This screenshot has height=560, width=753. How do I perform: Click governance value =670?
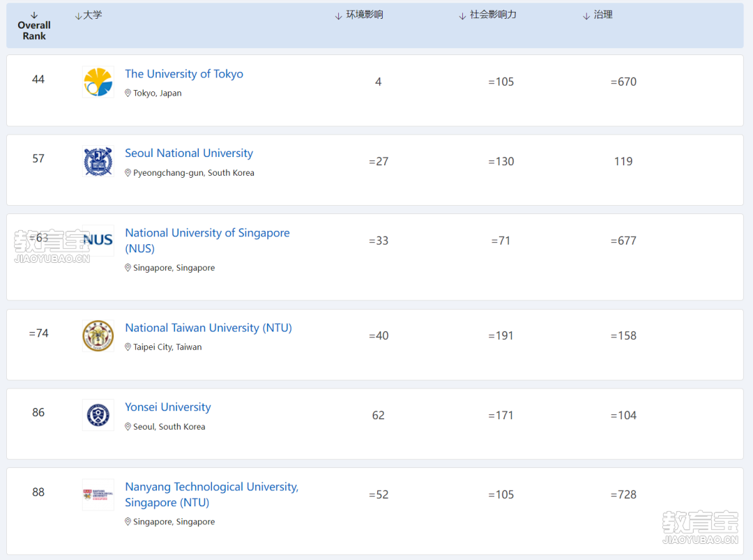click(x=623, y=82)
